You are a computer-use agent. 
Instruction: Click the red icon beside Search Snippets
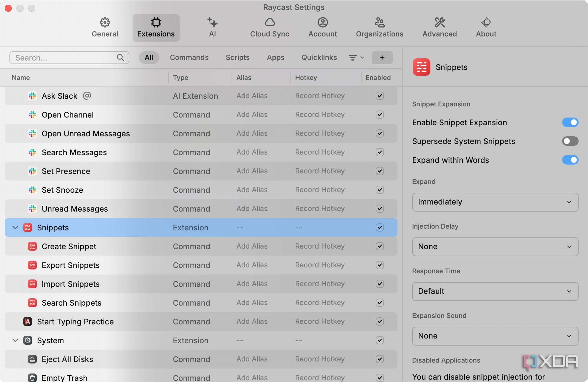tap(32, 303)
